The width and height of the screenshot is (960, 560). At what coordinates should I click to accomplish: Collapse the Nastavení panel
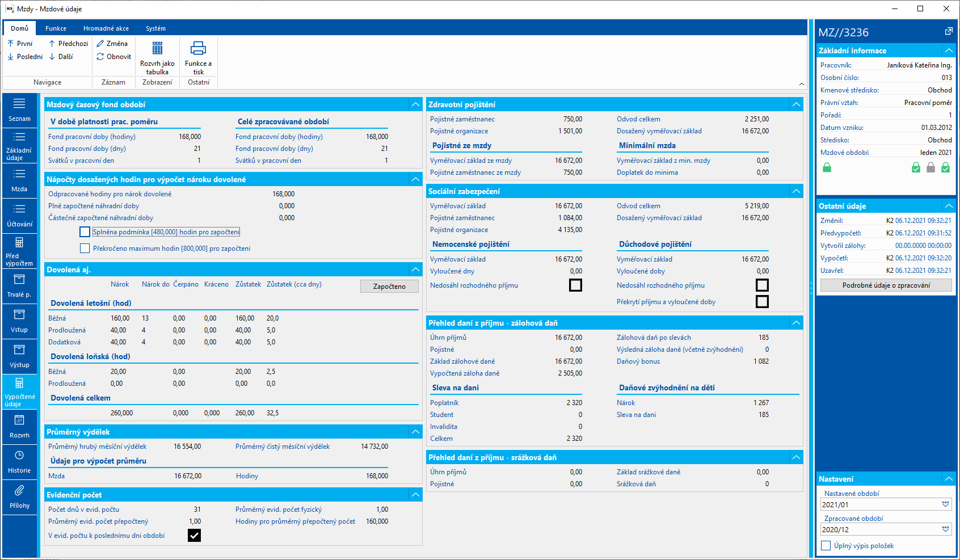tap(948, 479)
